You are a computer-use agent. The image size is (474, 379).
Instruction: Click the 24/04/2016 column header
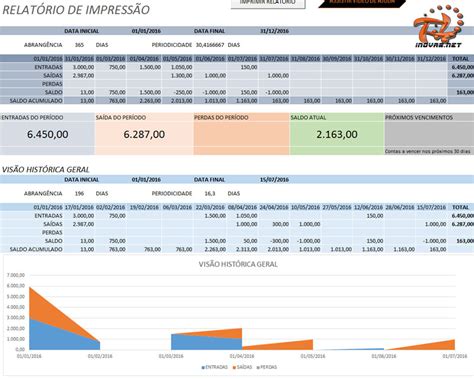click(x=274, y=207)
